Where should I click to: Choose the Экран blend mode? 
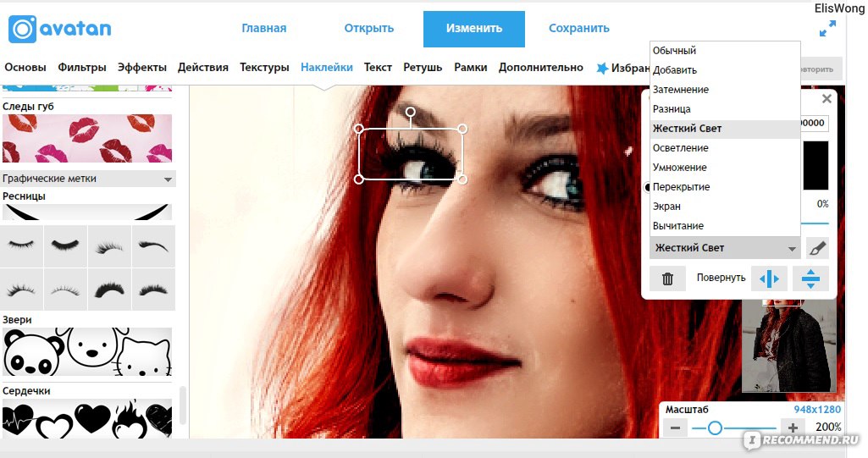tap(725, 207)
